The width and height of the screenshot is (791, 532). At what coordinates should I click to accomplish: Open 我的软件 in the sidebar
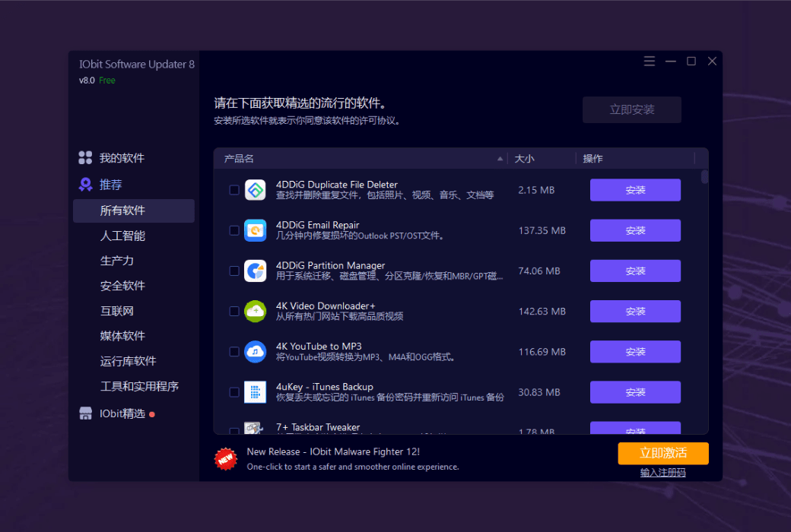pos(122,158)
